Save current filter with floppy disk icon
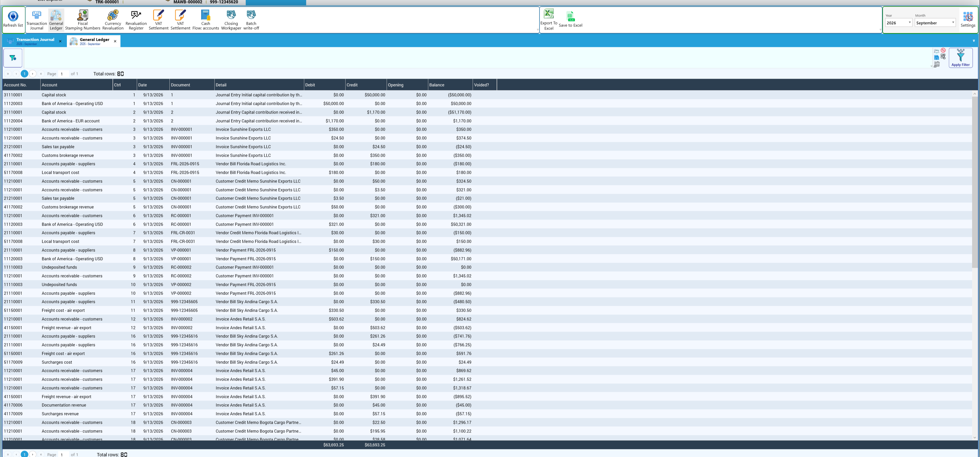 tap(936, 57)
